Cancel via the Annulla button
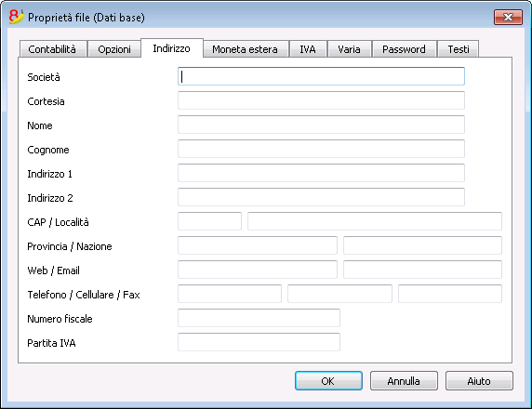This screenshot has height=409, width=532. (x=404, y=381)
